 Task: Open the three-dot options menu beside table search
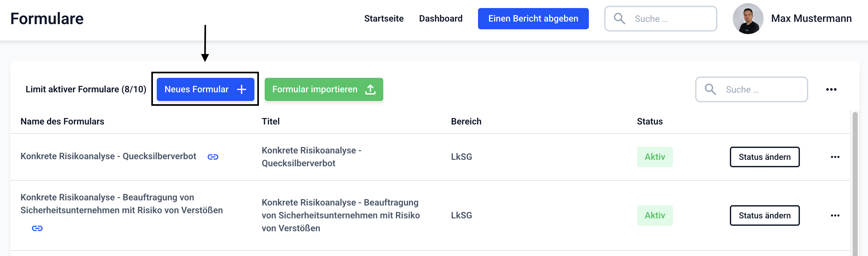point(831,89)
